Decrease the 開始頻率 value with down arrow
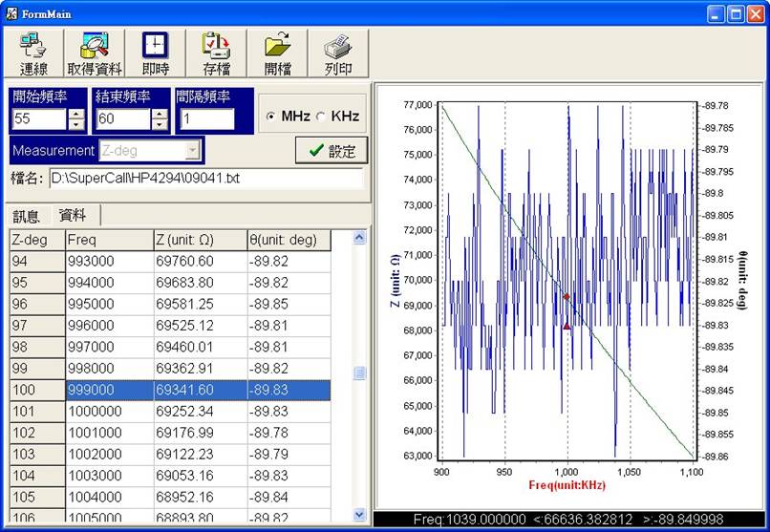The height and width of the screenshot is (532, 770). coord(76,124)
